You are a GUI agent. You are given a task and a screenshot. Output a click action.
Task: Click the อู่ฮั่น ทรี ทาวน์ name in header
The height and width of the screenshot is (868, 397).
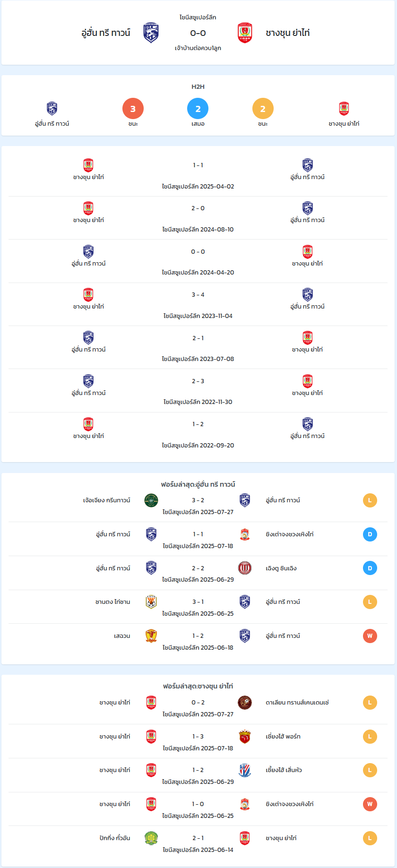tap(106, 33)
